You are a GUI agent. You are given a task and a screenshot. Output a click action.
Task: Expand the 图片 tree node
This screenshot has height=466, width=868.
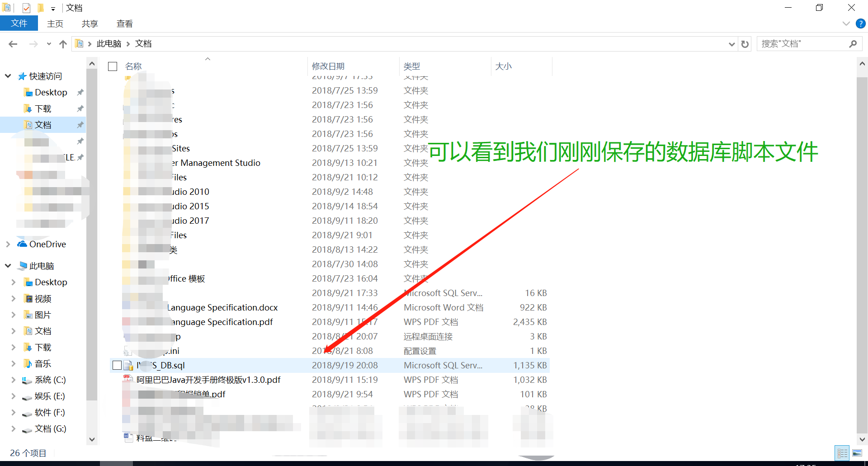(13, 315)
